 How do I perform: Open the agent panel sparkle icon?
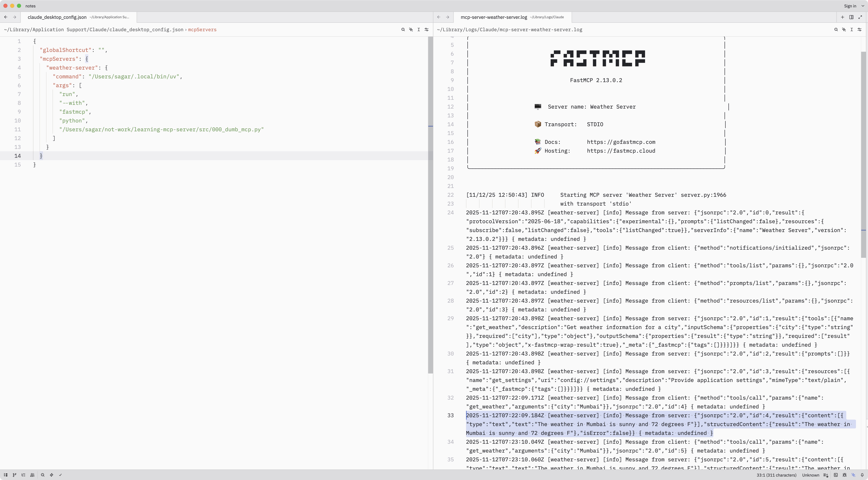853,475
